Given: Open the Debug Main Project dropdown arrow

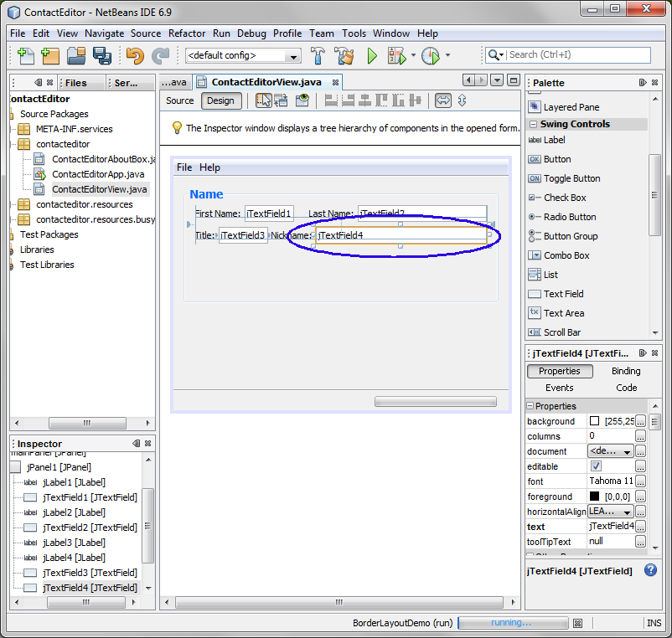Looking at the screenshot, I should point(413,54).
